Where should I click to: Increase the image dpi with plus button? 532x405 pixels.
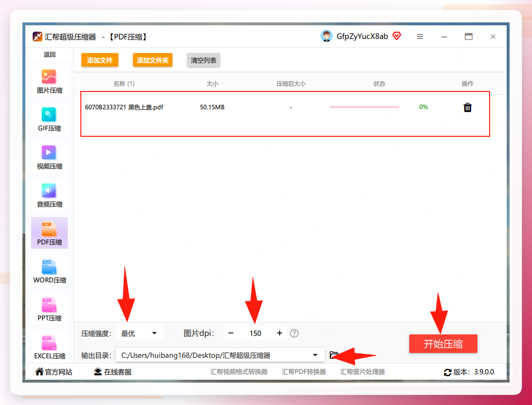point(280,333)
